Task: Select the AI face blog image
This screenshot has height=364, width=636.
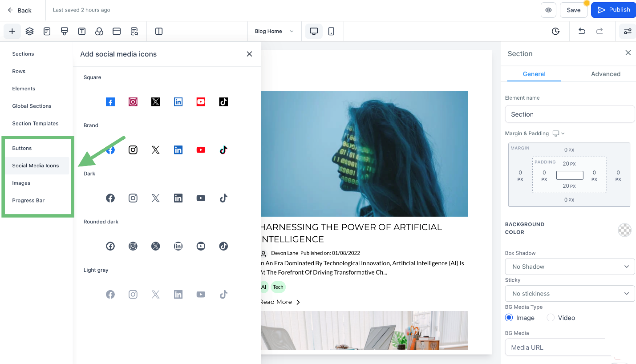Action: [364, 154]
